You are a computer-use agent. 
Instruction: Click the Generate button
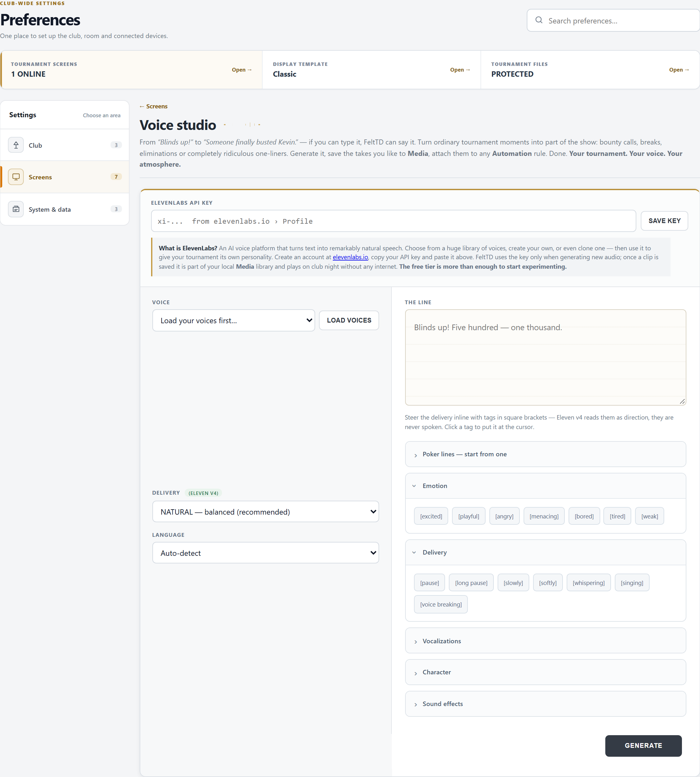(643, 745)
